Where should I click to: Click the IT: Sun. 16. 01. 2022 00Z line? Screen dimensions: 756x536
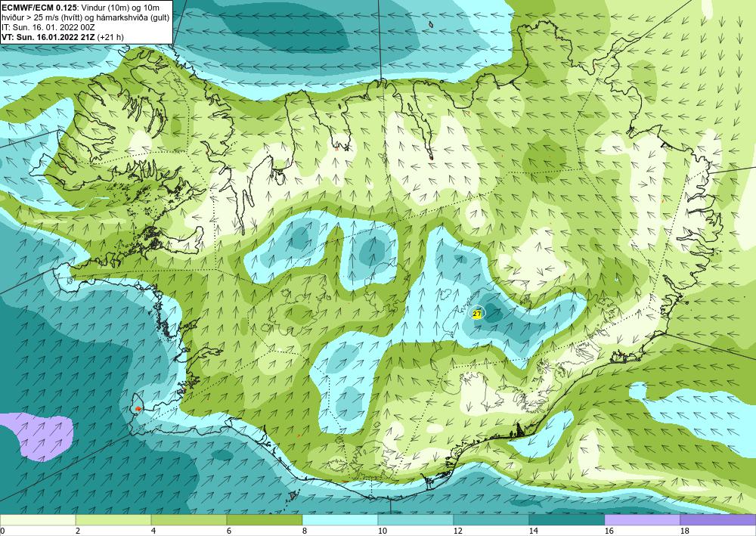pos(48,27)
